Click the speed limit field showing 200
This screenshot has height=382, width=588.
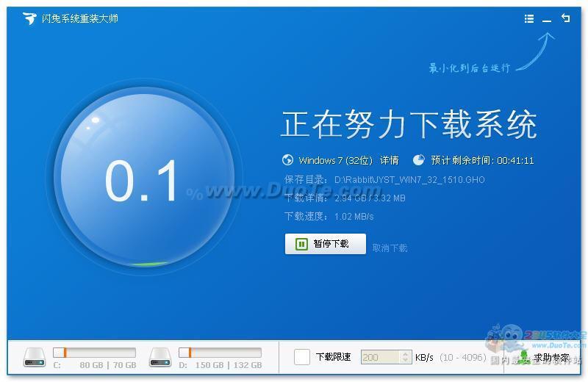(379, 357)
